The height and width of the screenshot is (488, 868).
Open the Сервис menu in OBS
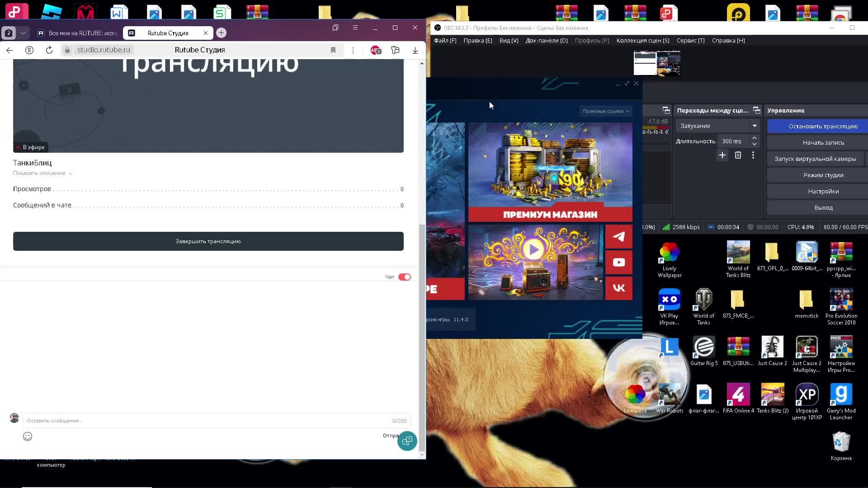click(690, 41)
